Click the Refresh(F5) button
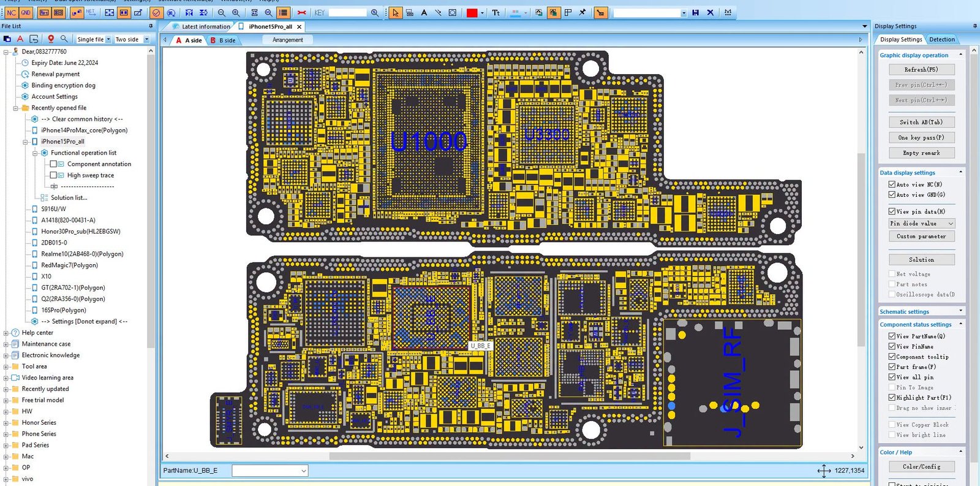 click(x=922, y=69)
